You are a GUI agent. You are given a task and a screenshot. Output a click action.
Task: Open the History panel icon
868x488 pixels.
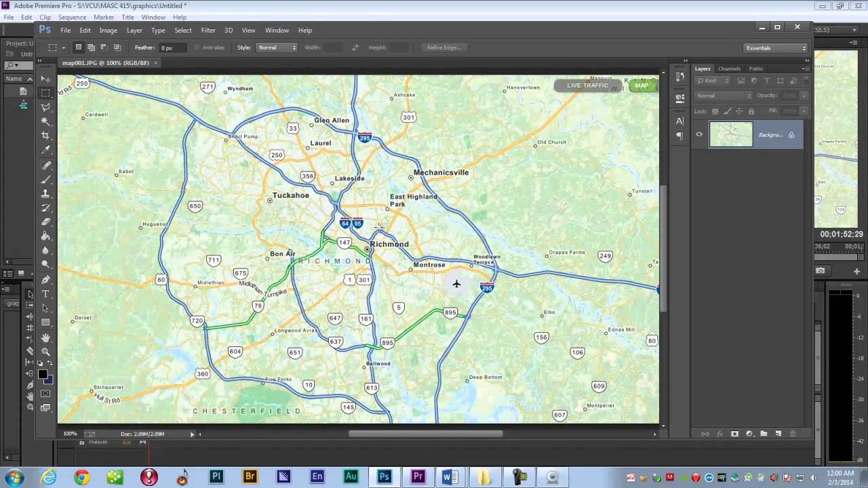(679, 77)
